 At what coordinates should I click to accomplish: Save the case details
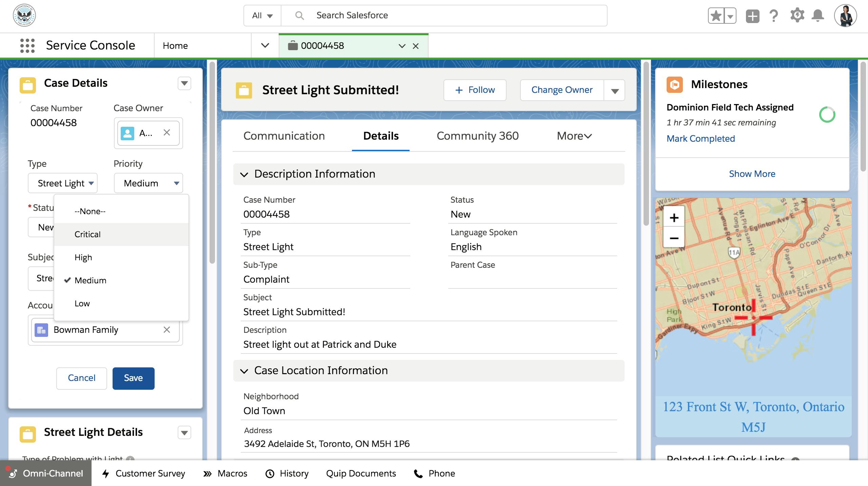click(134, 378)
